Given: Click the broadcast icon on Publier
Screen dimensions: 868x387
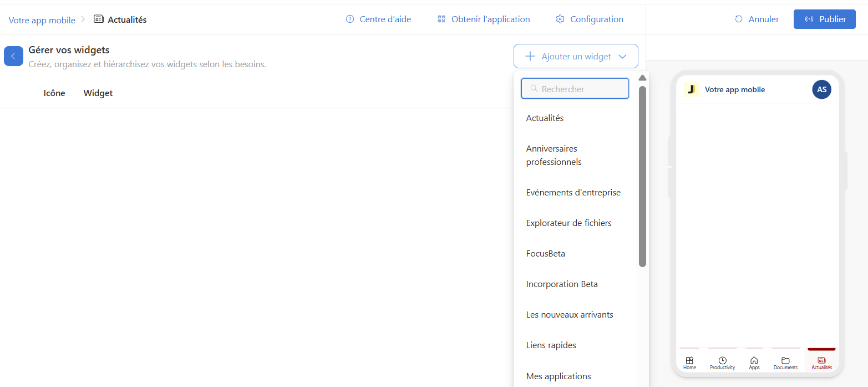Looking at the screenshot, I should 809,19.
